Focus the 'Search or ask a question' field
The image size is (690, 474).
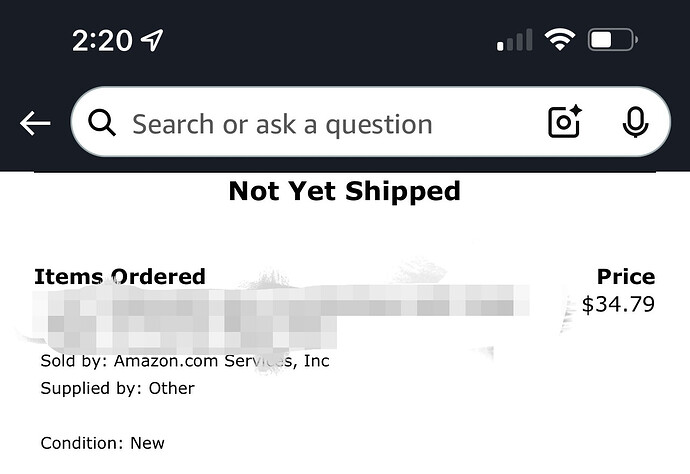300,124
